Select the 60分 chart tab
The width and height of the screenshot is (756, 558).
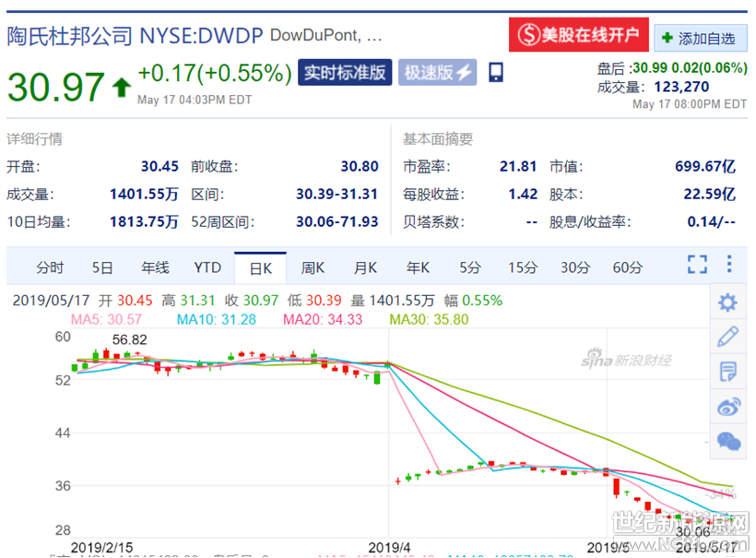(x=628, y=267)
